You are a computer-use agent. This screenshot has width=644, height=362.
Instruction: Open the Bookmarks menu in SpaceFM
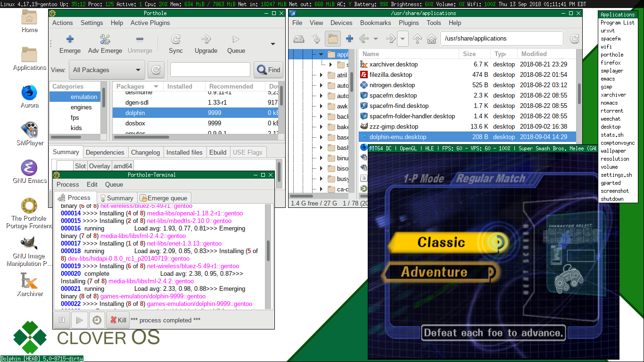(x=375, y=23)
